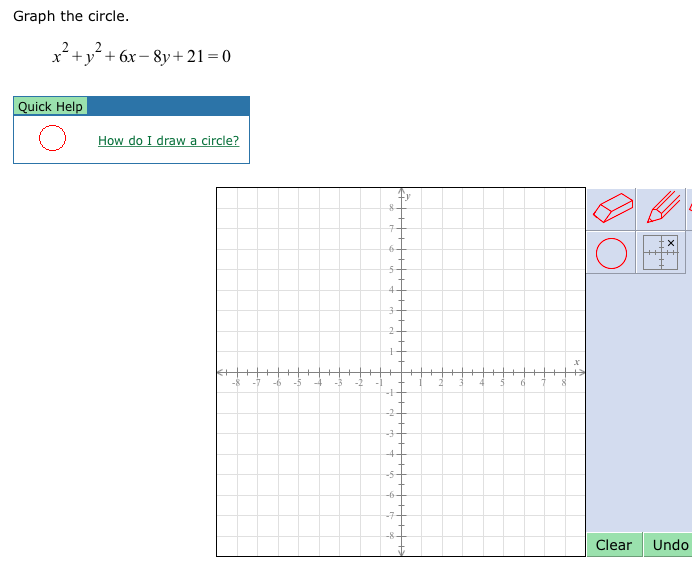Open 'How do I draw a circle?' link
This screenshot has width=692, height=570.
169,141
